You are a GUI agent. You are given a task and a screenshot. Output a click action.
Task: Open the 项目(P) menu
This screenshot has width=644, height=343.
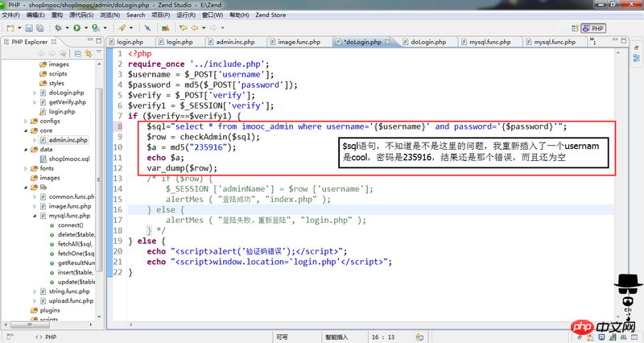click(x=160, y=15)
